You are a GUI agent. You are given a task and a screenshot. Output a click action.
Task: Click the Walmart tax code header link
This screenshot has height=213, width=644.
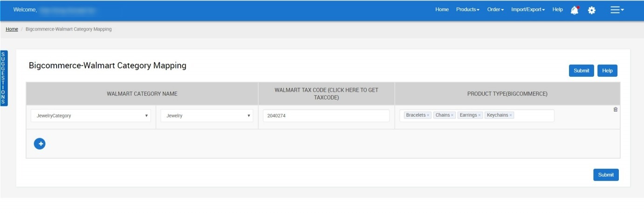(x=326, y=93)
